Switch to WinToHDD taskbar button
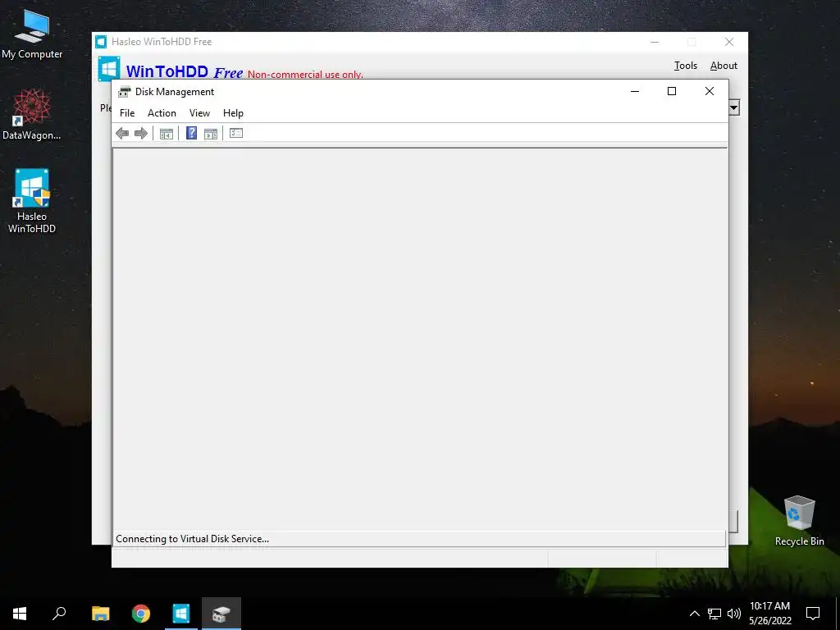840x630 pixels. [181, 614]
